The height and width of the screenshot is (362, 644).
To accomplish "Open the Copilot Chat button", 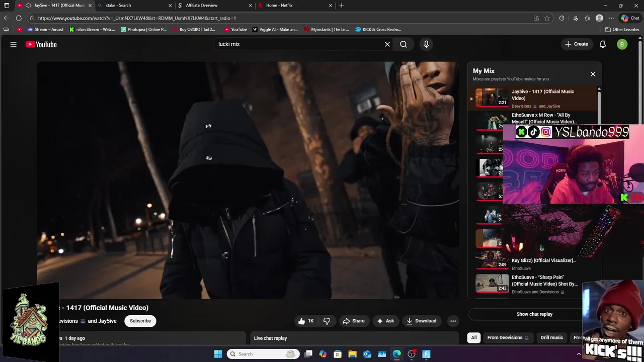I will click(630, 18).
